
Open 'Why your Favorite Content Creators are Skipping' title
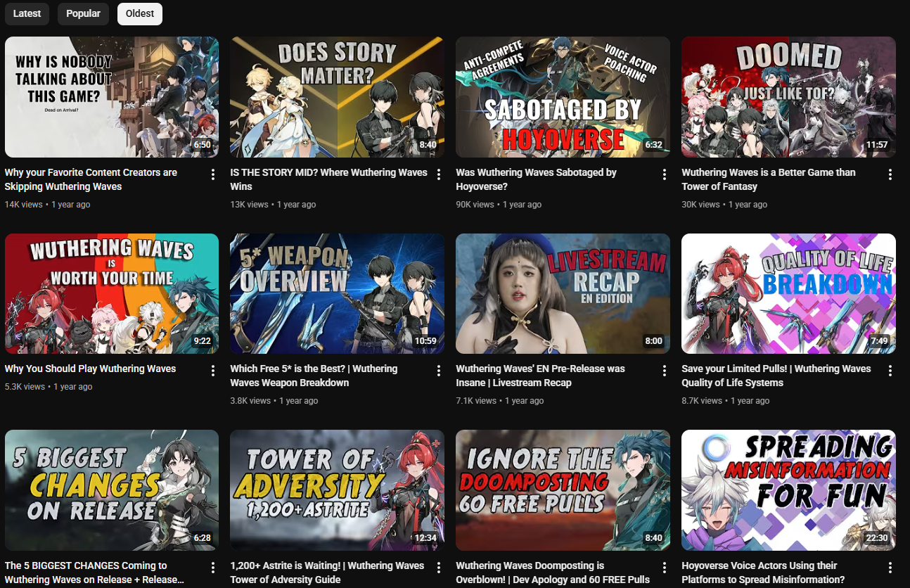point(91,179)
